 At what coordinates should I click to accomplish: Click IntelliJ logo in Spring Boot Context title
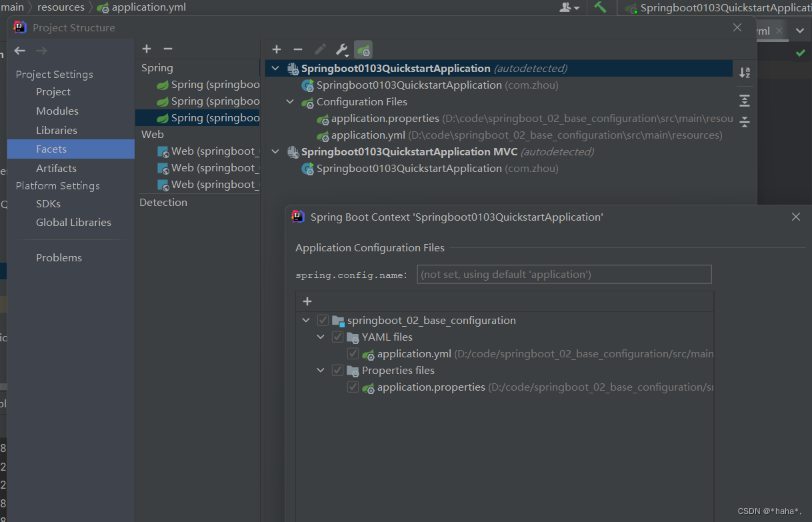tap(298, 217)
